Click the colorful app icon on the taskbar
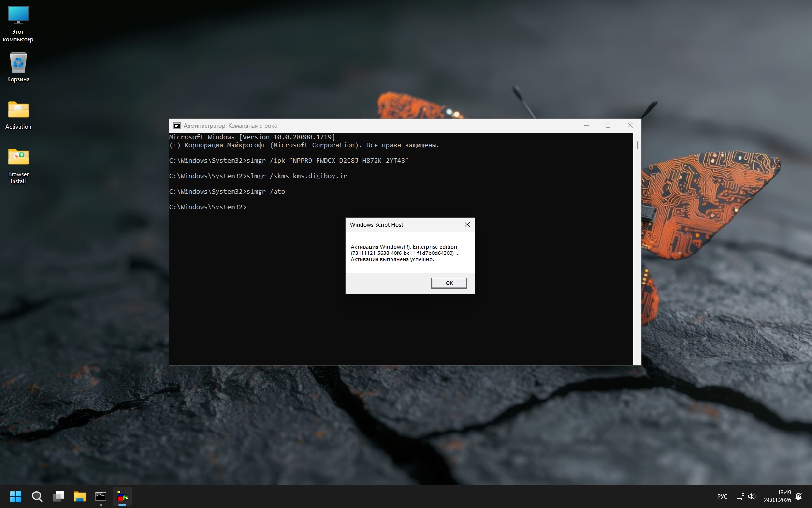812x508 pixels. coord(122,496)
